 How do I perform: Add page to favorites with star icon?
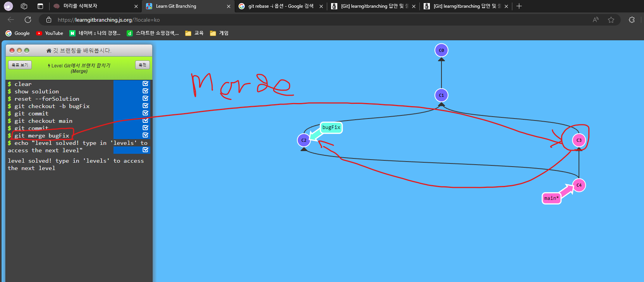point(611,20)
